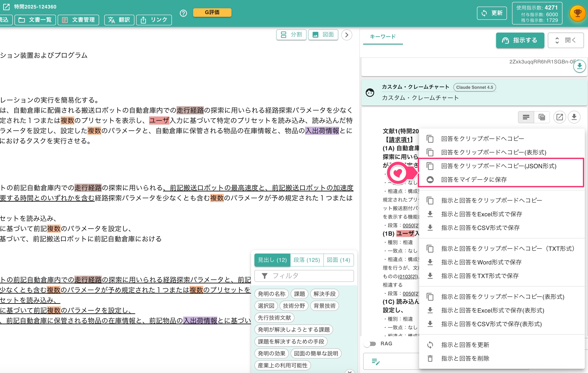Toggle the RAG switch
The width and height of the screenshot is (588, 373).
pyautogui.click(x=370, y=344)
